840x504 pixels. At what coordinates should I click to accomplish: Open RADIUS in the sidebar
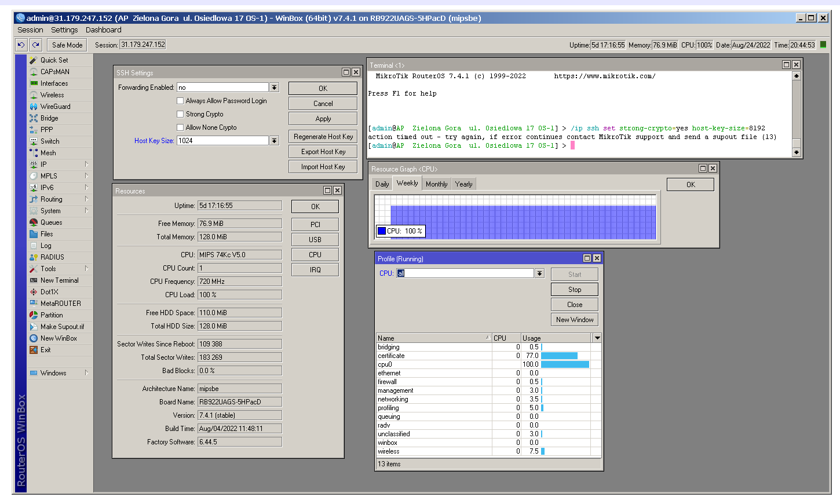tap(52, 257)
